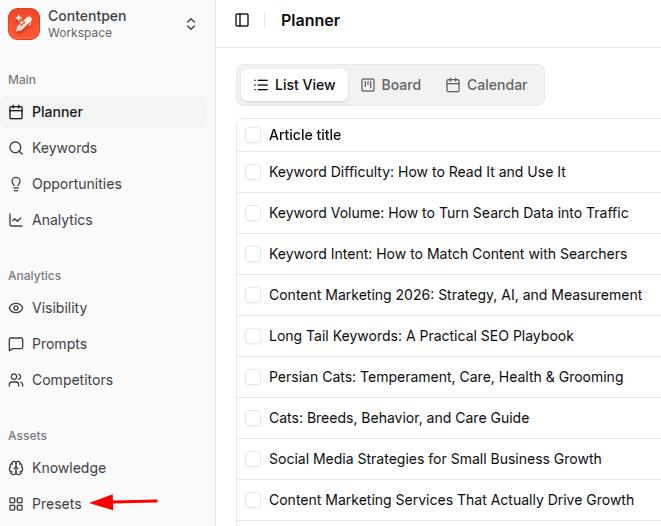Open 'Cats: Breeds, Behavior, and Care Guide'
Screen dimensions: 661x526
pyautogui.click(x=399, y=418)
